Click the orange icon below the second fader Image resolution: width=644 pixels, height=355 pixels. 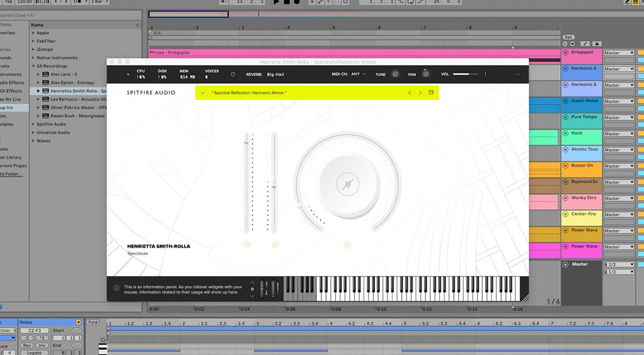coord(275,245)
